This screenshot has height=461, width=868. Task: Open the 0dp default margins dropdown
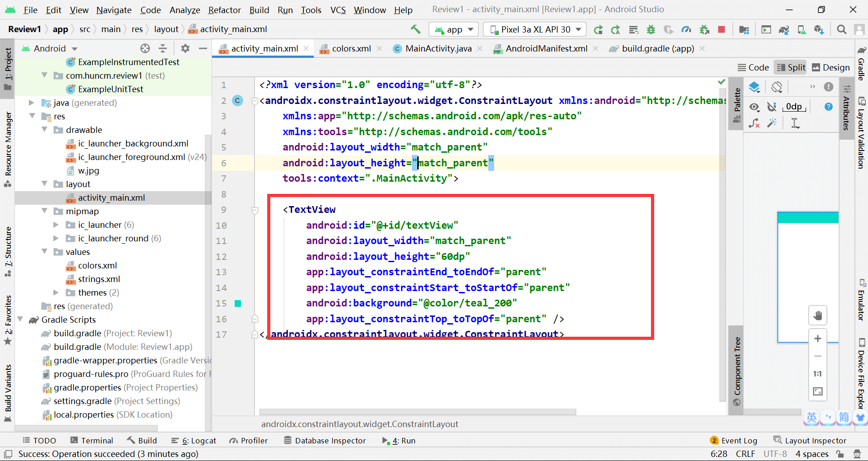coord(794,107)
